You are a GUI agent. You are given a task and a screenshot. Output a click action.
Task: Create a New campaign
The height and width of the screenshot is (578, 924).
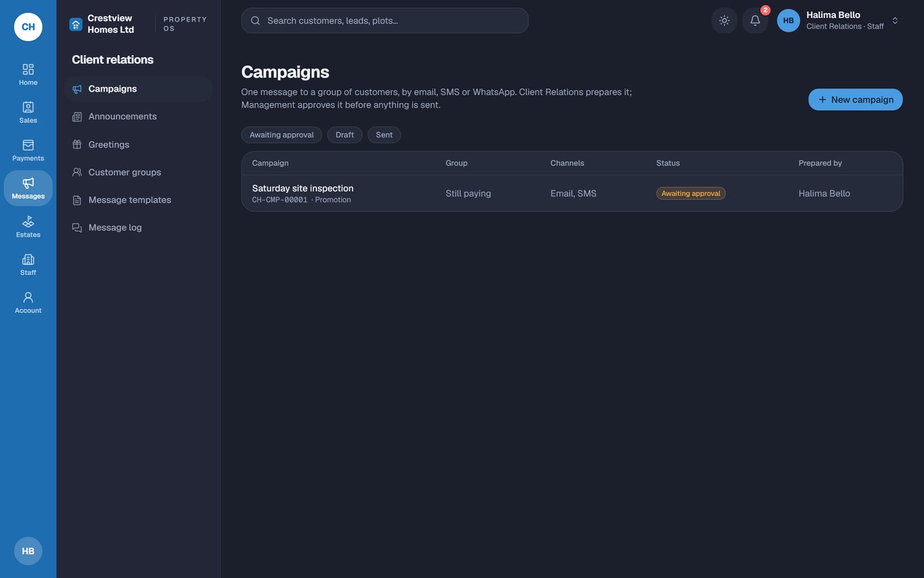coord(855,99)
